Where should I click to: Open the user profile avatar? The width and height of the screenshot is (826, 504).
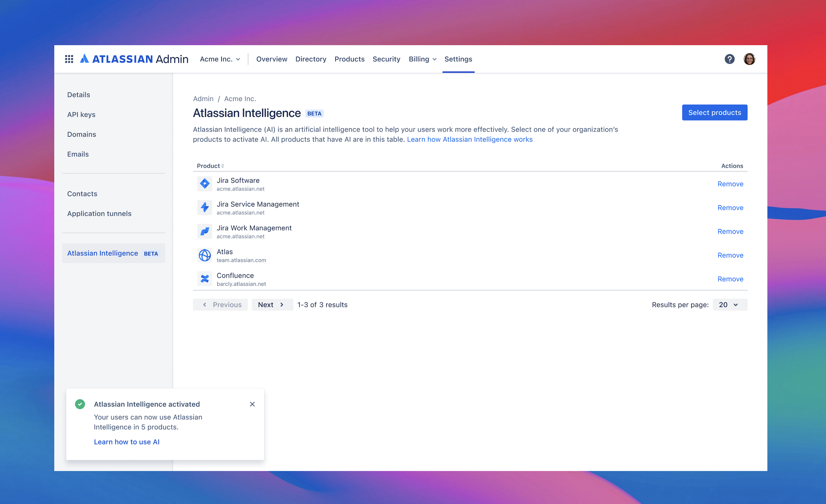749,59
